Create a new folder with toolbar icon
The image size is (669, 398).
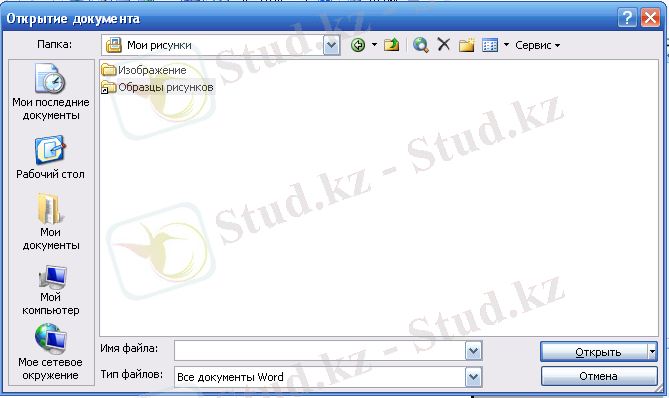(466, 45)
